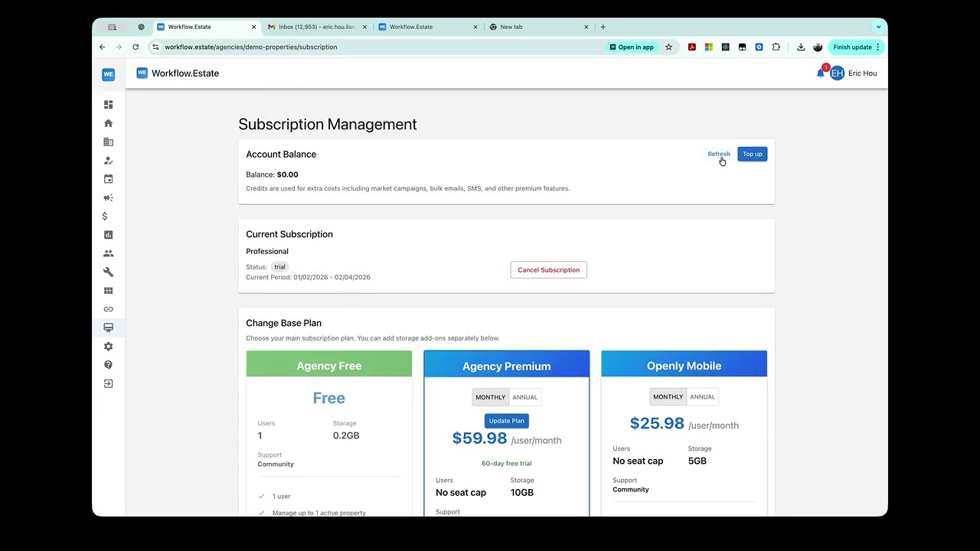Switch to the New tab tab
This screenshot has width=980, height=551.
tap(539, 27)
